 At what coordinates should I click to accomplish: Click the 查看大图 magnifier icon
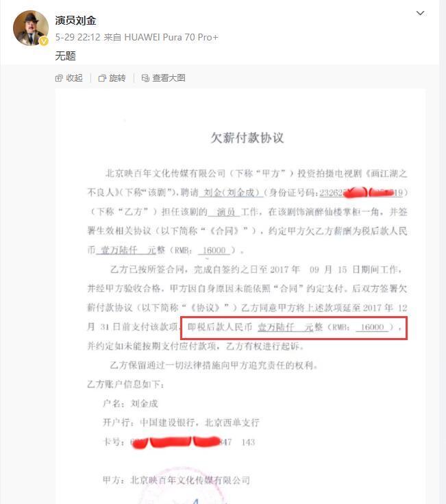[145, 78]
